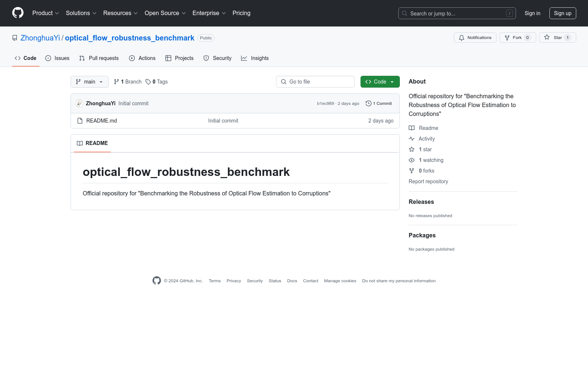The height and width of the screenshot is (368, 588).
Task: Open the Product dropdown menu
Action: [46, 13]
